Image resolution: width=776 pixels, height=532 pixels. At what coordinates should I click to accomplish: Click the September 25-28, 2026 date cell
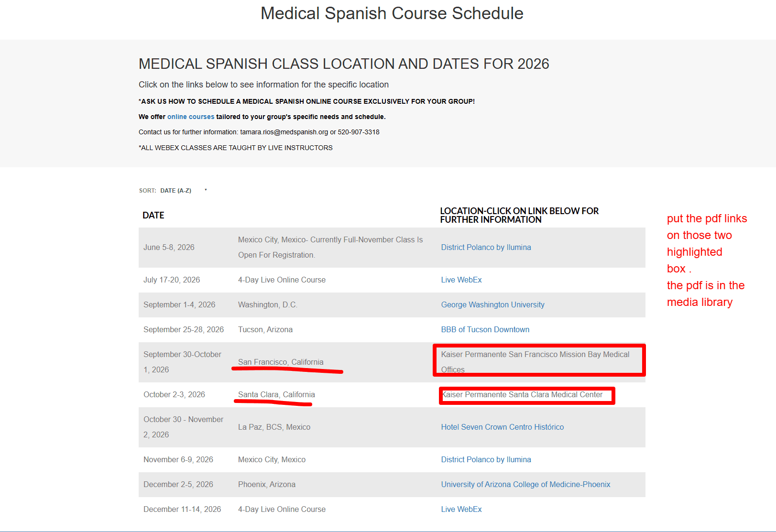[x=184, y=329]
